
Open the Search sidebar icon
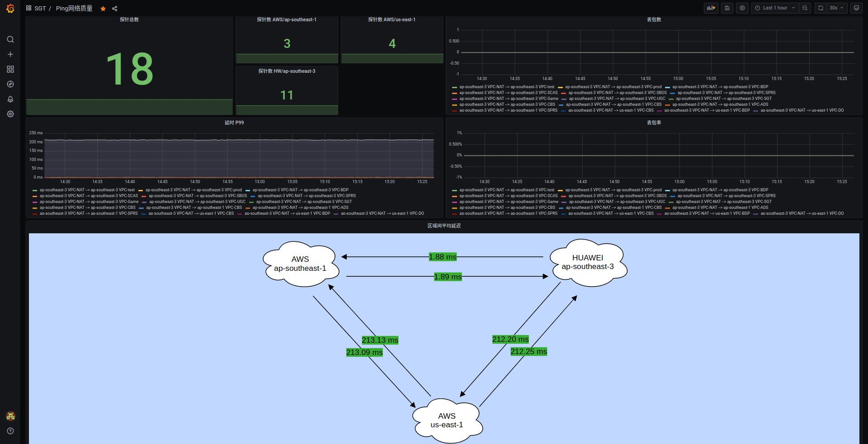point(10,39)
